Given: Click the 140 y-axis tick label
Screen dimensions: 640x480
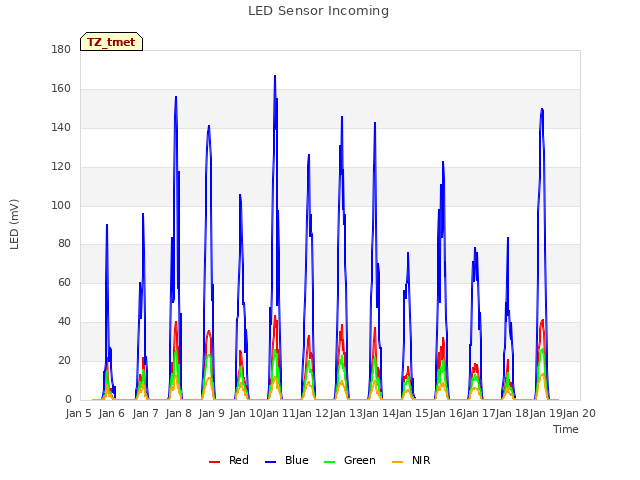Looking at the screenshot, I should (61, 127).
